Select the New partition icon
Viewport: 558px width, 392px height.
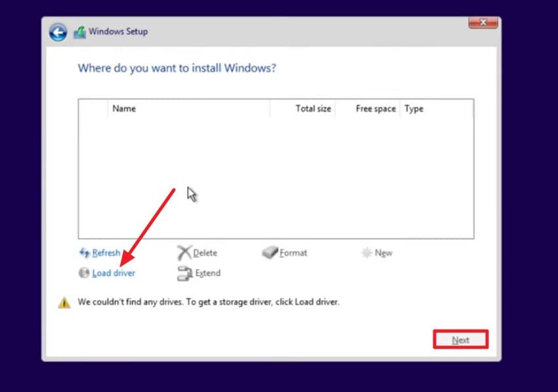[x=366, y=252]
